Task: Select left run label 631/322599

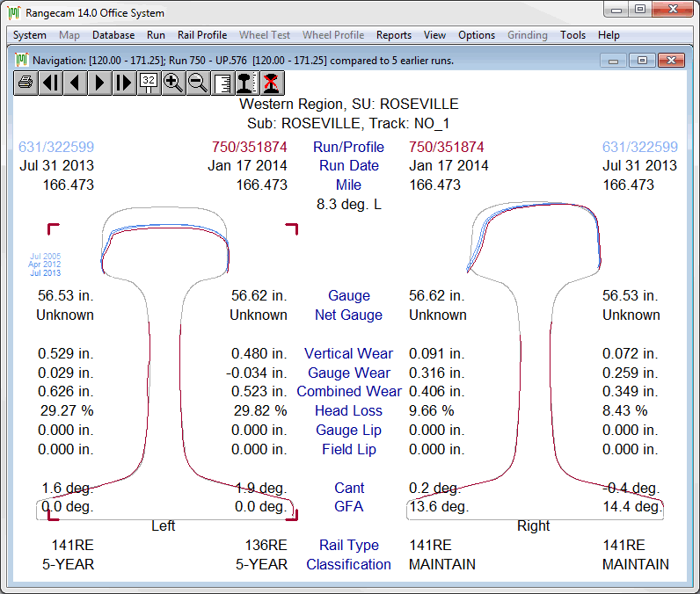Action: [56, 147]
